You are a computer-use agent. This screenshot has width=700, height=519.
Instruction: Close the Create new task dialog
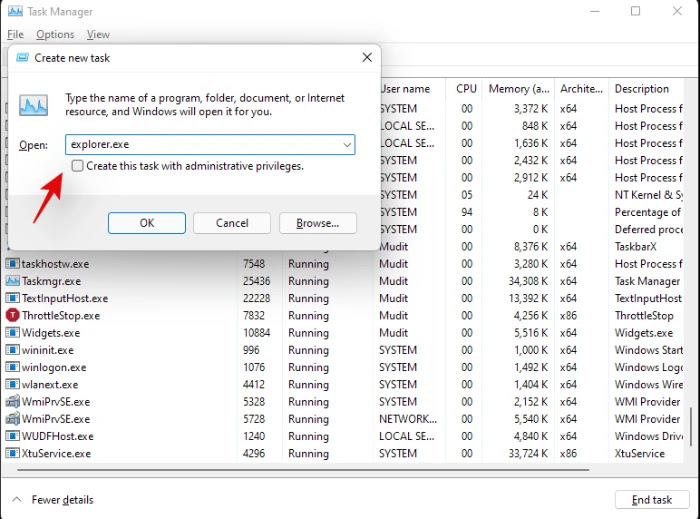pos(367,58)
